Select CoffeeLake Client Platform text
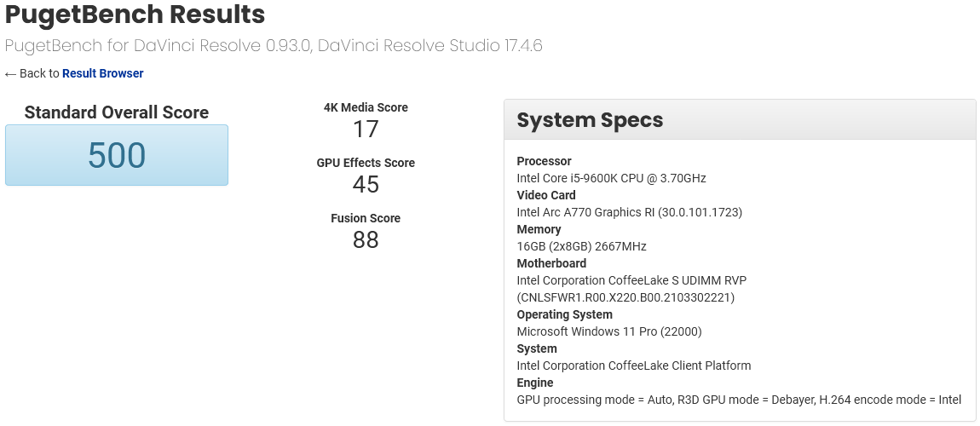The width and height of the screenshot is (980, 426). (x=634, y=366)
